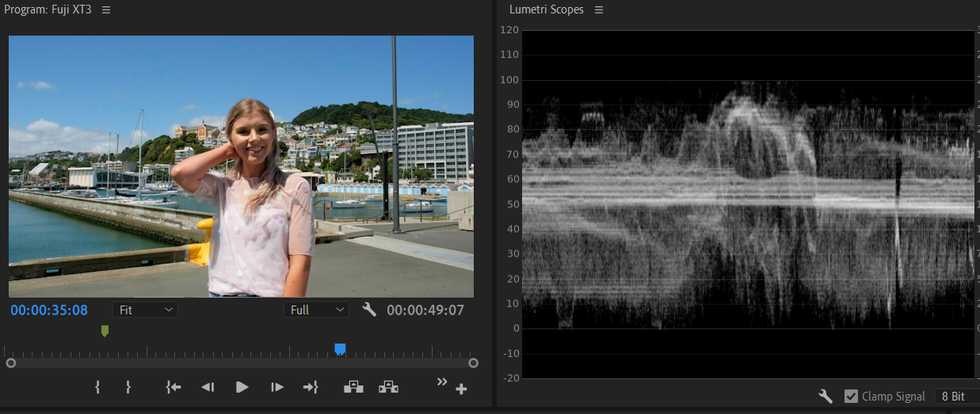The height and width of the screenshot is (414, 980).
Task: Step back one frame
Action: click(208, 387)
